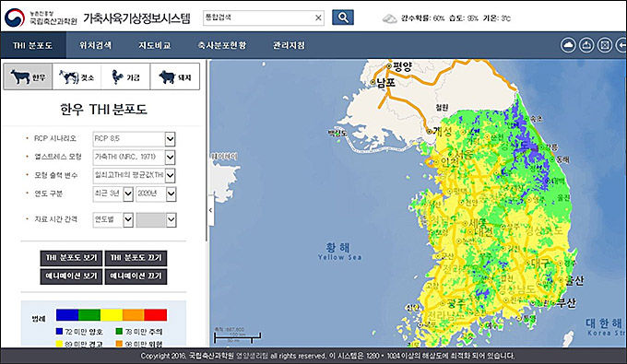
Task: Select the 한우 cattle icon tab
Action: pyautogui.click(x=28, y=76)
